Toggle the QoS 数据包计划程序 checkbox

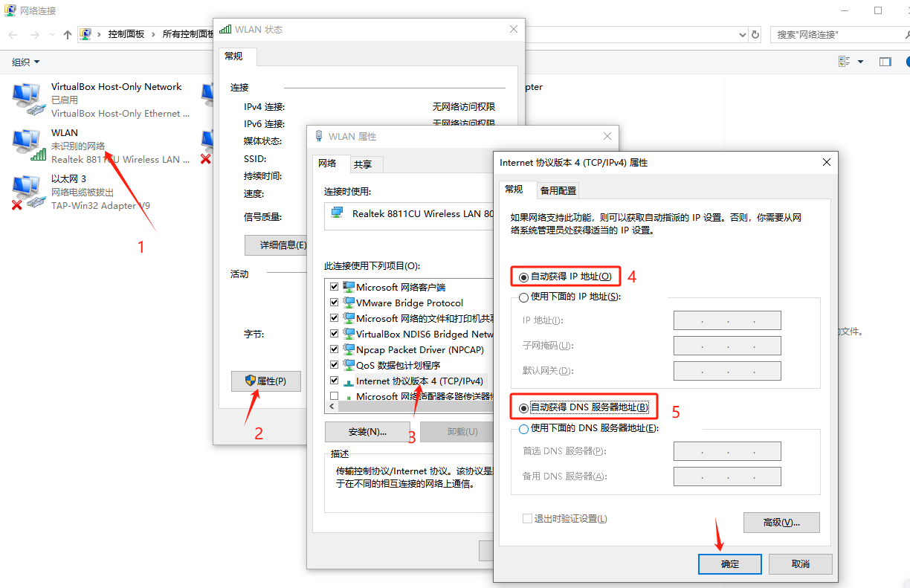[x=334, y=365]
